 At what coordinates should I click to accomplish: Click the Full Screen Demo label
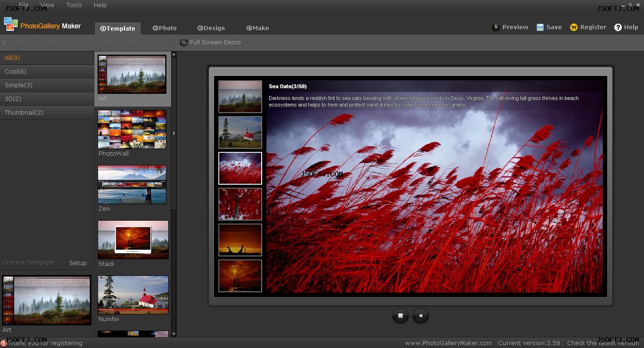(x=215, y=42)
